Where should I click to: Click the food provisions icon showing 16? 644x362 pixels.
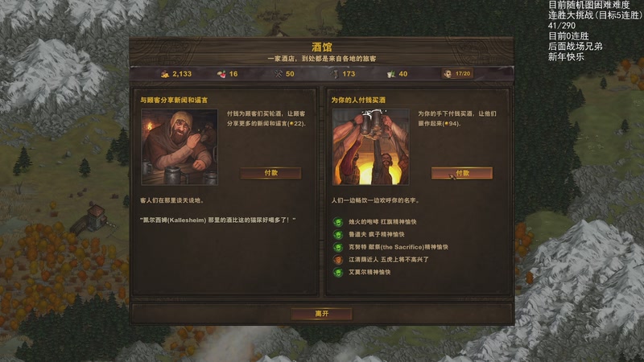click(222, 74)
